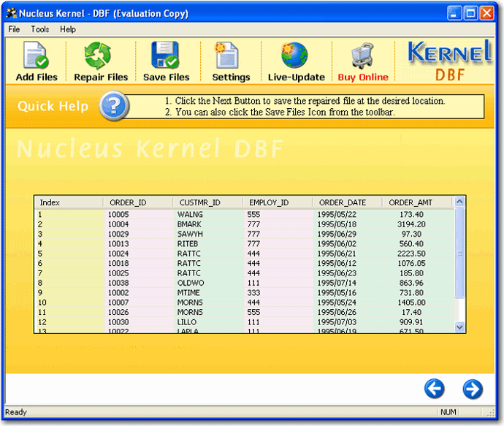Screen dimensions: 504x426
Task: Proceed with the right arrow Next button
Action: coord(473,389)
